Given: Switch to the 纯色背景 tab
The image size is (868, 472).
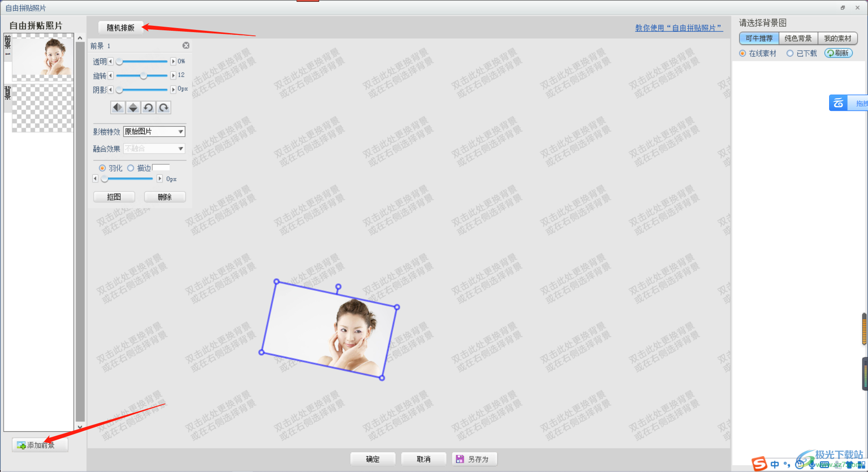Looking at the screenshot, I should (x=798, y=38).
